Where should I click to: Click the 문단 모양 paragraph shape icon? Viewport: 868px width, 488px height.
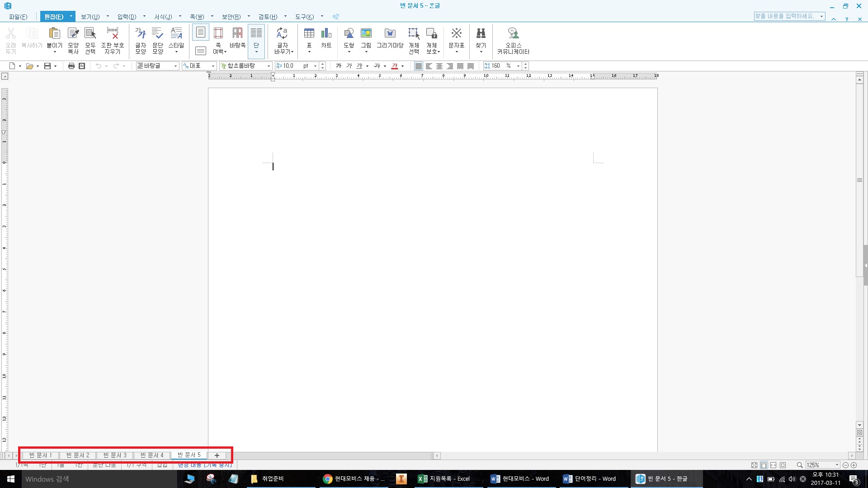click(157, 33)
